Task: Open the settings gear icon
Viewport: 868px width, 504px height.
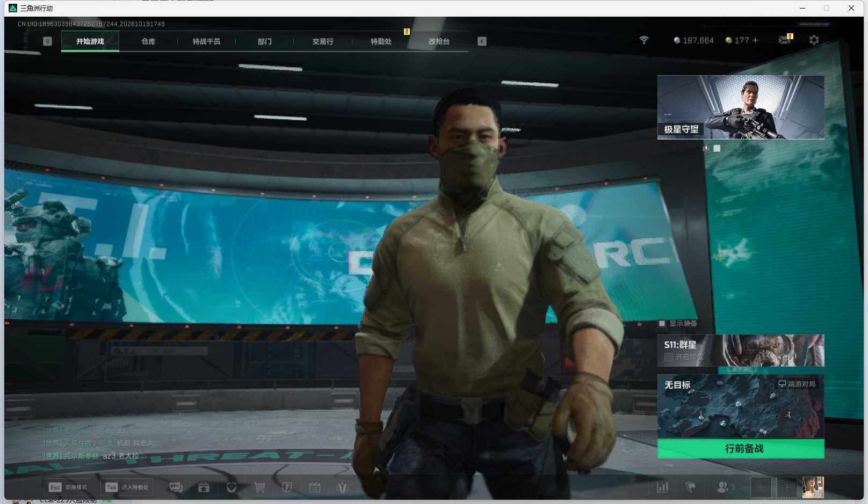Action: [x=814, y=40]
